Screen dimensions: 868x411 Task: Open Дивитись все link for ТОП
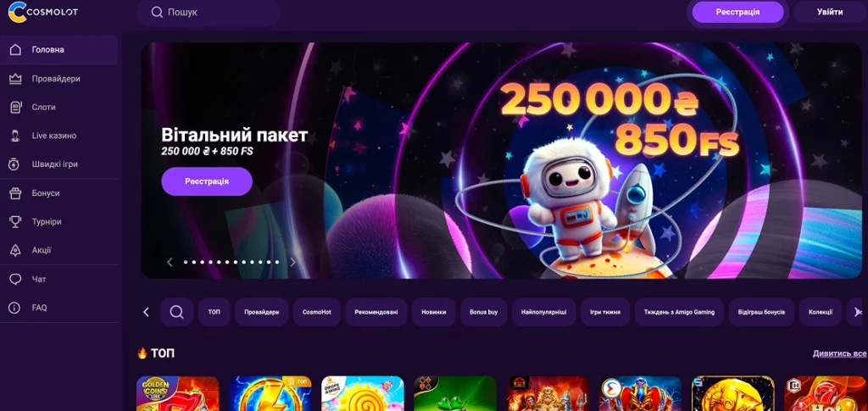[x=839, y=353]
